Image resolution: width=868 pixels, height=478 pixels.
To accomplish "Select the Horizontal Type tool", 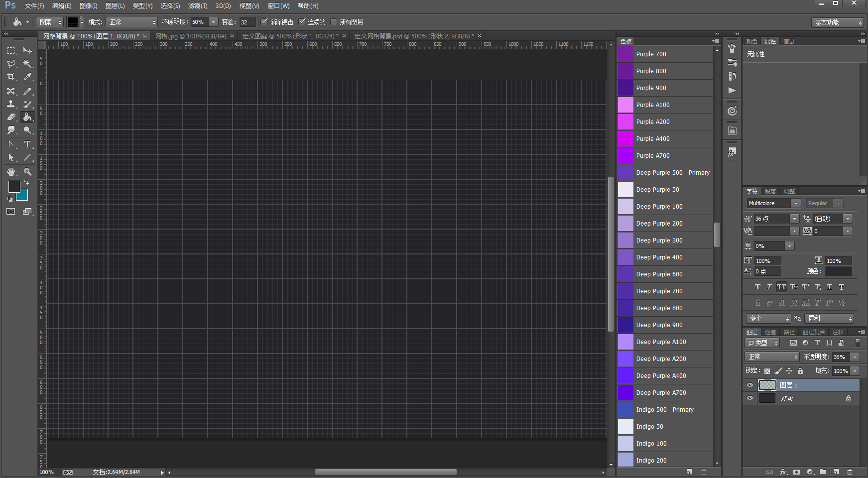I will pos(27,144).
